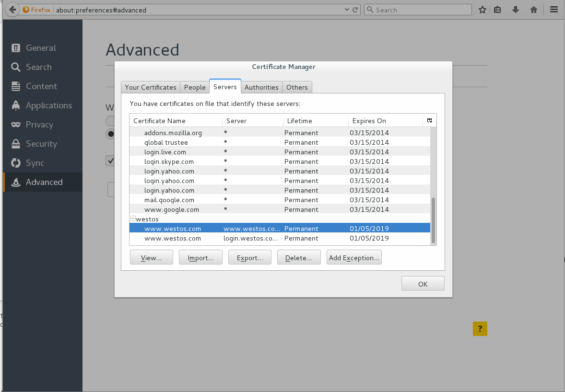Switch to Your Certificates tab
This screenshot has width=565, height=392.
pos(151,87)
